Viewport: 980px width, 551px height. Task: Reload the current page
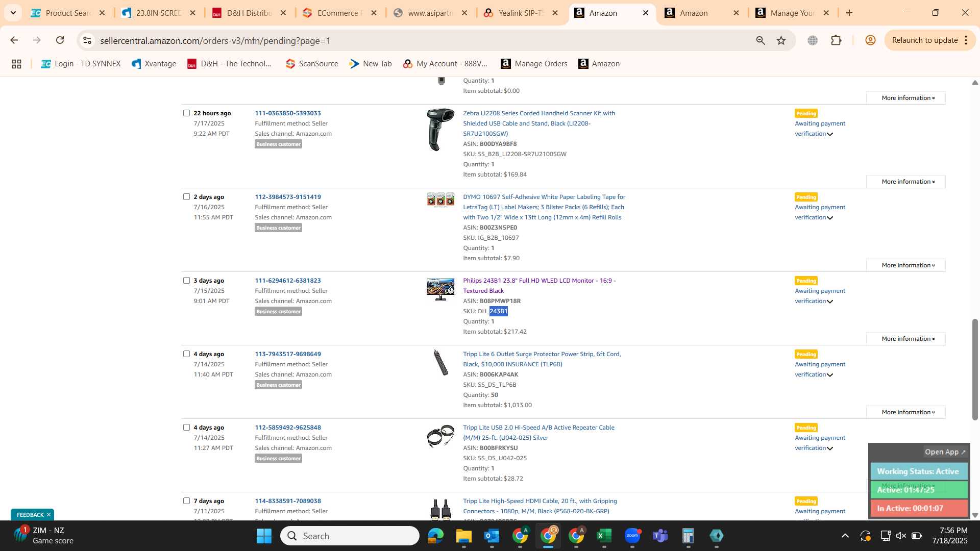pyautogui.click(x=60, y=40)
